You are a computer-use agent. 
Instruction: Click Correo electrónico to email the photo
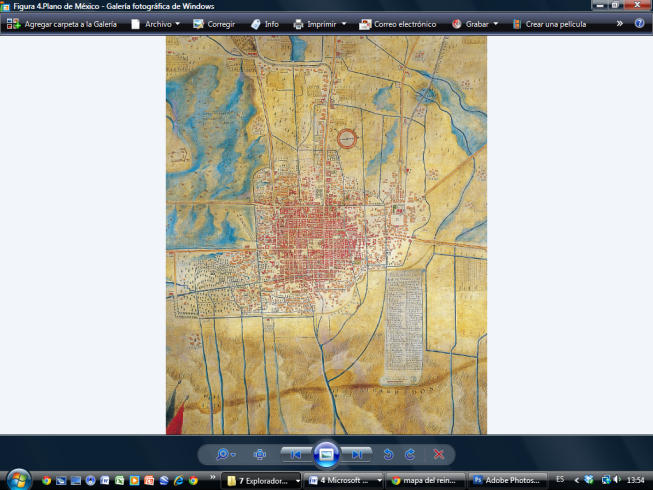pos(398,24)
